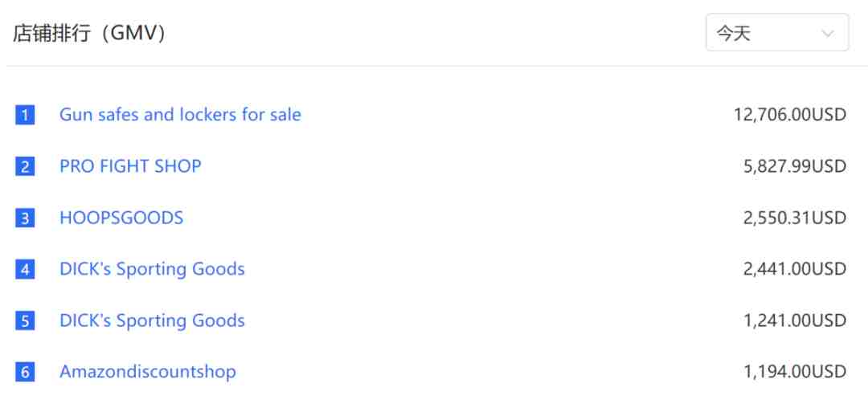The width and height of the screenshot is (868, 412).
Task: Click the rank 2 badge
Action: point(25,166)
